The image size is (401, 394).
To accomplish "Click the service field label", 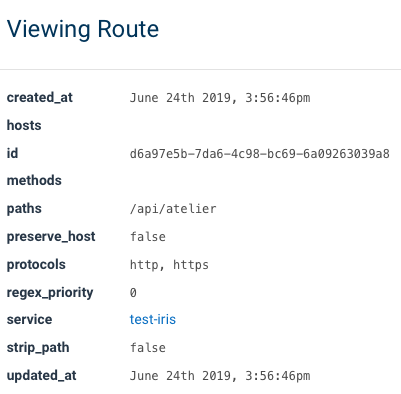I will pos(29,319).
